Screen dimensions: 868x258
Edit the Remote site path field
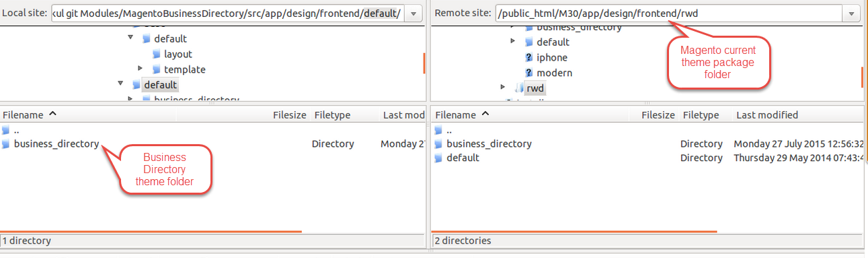pos(669,13)
